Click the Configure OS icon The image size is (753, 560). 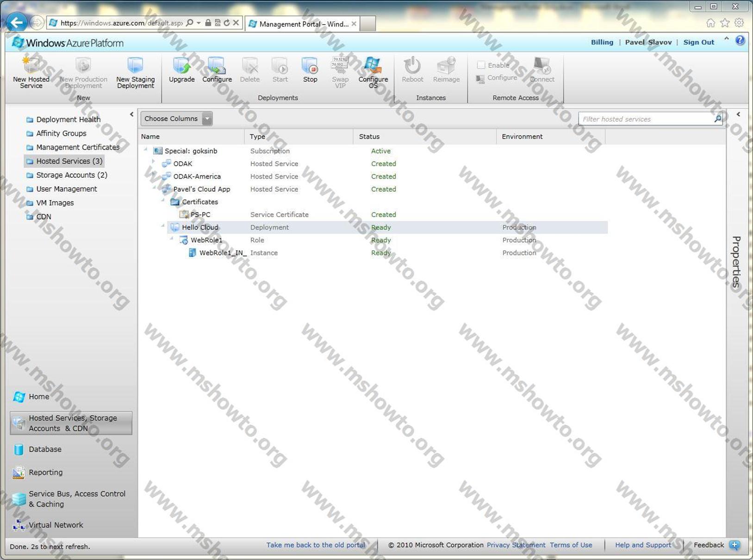(373, 65)
